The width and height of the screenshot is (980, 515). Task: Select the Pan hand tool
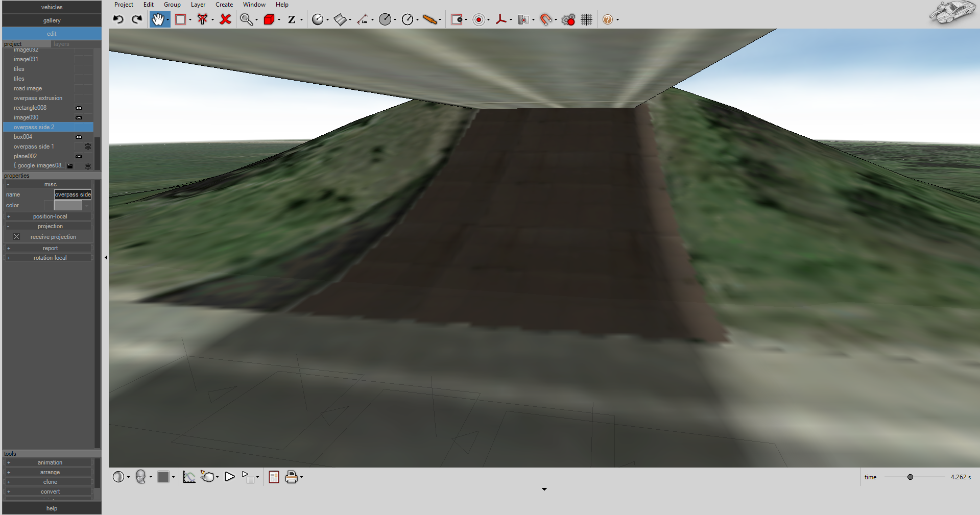[x=158, y=19]
